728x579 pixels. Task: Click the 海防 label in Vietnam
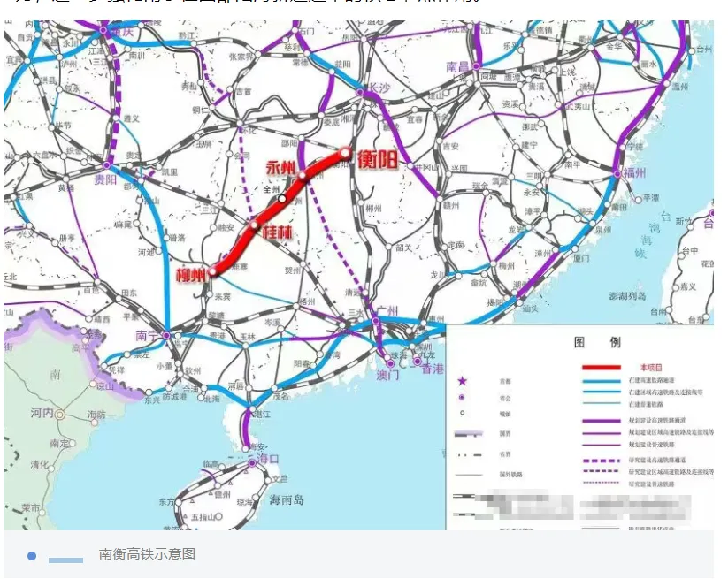pos(96,415)
